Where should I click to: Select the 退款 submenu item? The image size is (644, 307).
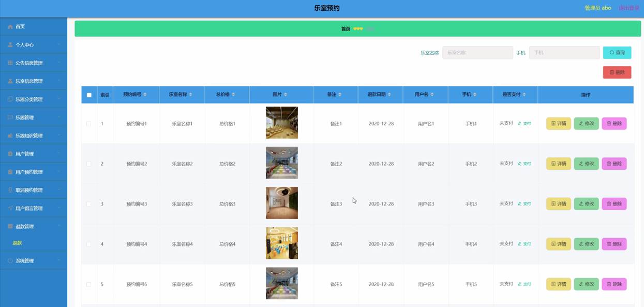click(18, 243)
